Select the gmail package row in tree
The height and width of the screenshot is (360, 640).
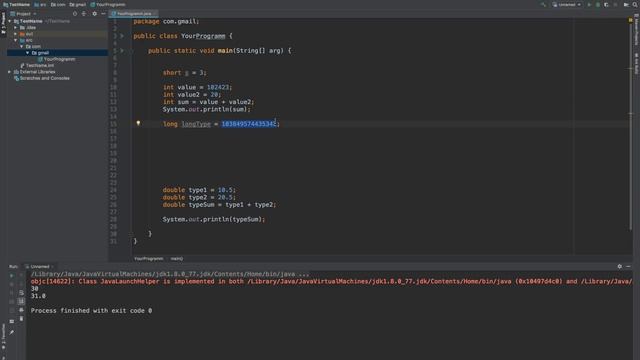pyautogui.click(x=57, y=53)
